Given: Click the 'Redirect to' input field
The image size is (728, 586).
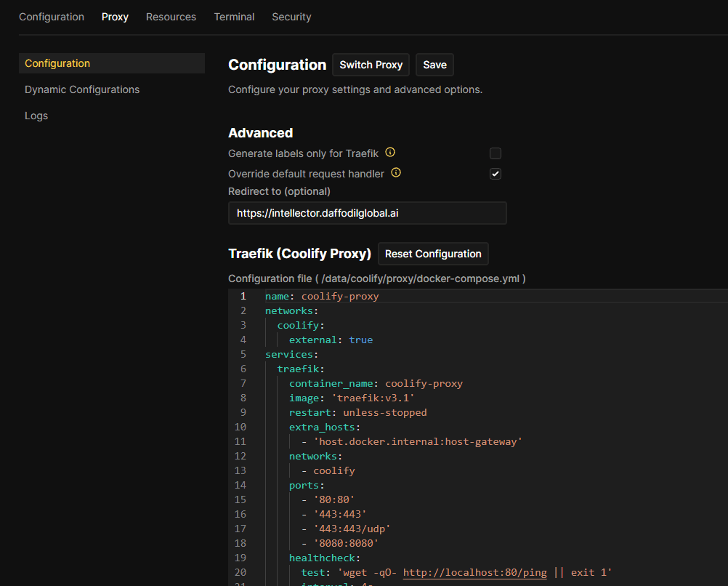Looking at the screenshot, I should click(367, 212).
